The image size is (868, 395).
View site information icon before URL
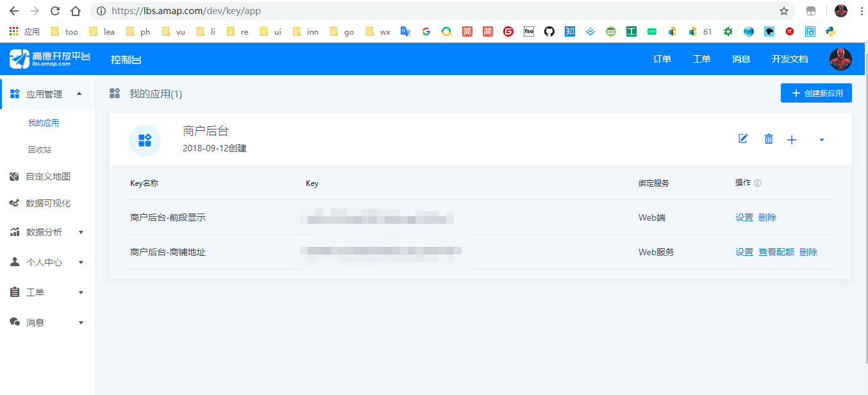point(101,11)
